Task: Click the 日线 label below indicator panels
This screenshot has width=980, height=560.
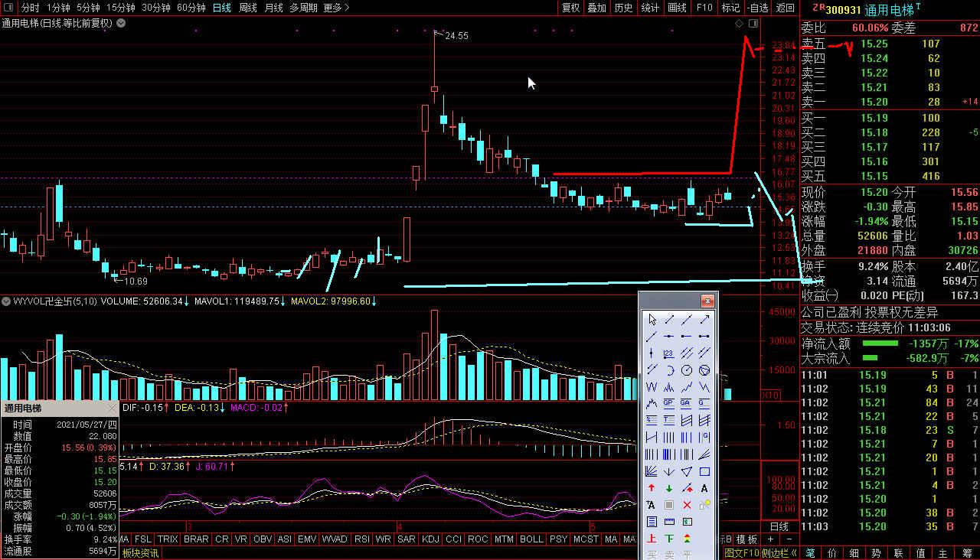Action: [x=779, y=526]
